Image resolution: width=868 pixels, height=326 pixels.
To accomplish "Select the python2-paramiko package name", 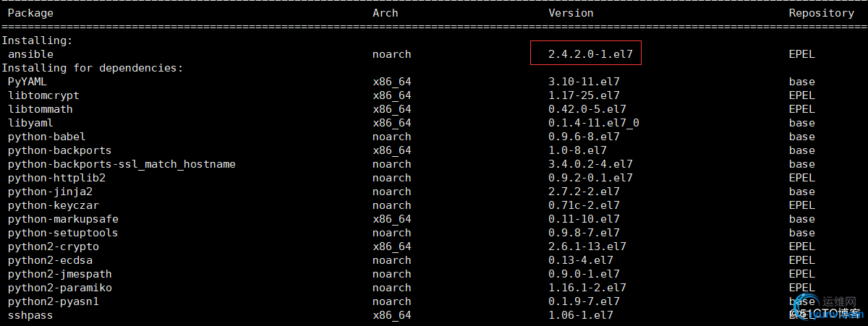I will point(60,288).
